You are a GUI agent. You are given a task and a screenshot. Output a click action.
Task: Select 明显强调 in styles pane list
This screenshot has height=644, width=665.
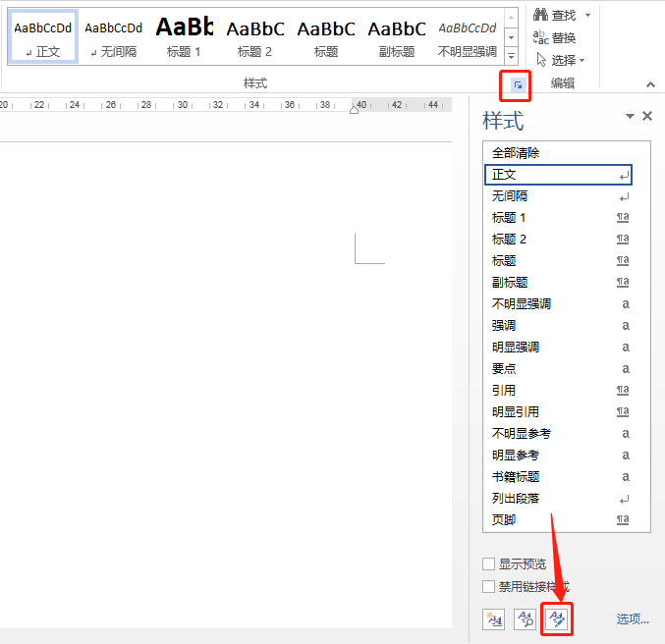click(558, 348)
